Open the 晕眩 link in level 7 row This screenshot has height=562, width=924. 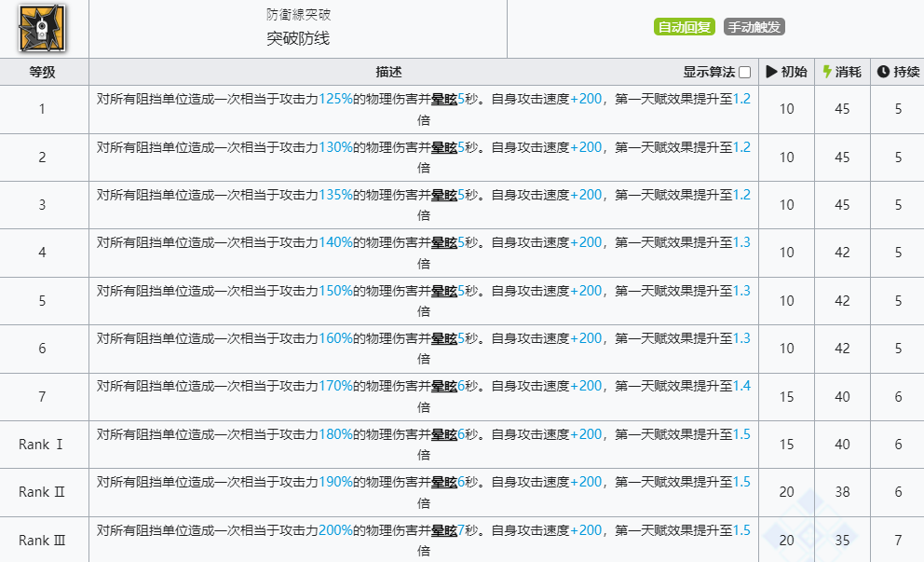pos(444,386)
